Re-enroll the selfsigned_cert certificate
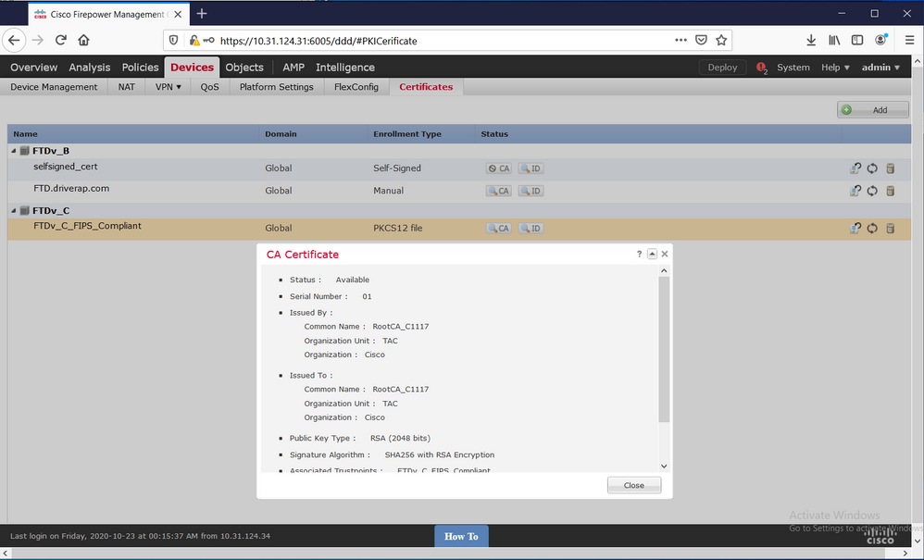The height and width of the screenshot is (560, 924). pos(872,168)
